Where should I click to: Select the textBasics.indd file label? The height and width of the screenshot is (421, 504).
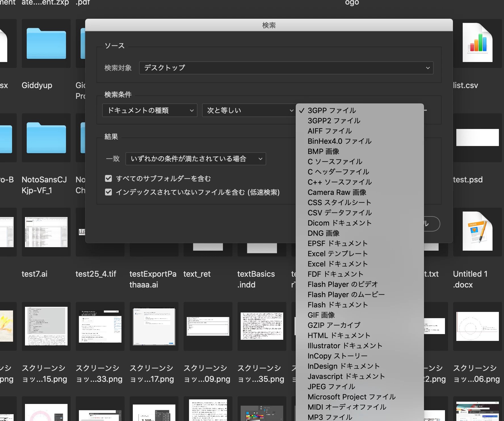coord(256,279)
